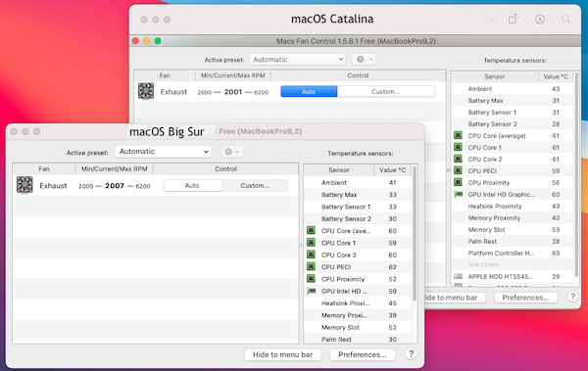The height and width of the screenshot is (371, 588).
Task: Open the gear menu beside Catalina's Automatic preset
Action: pyautogui.click(x=364, y=59)
